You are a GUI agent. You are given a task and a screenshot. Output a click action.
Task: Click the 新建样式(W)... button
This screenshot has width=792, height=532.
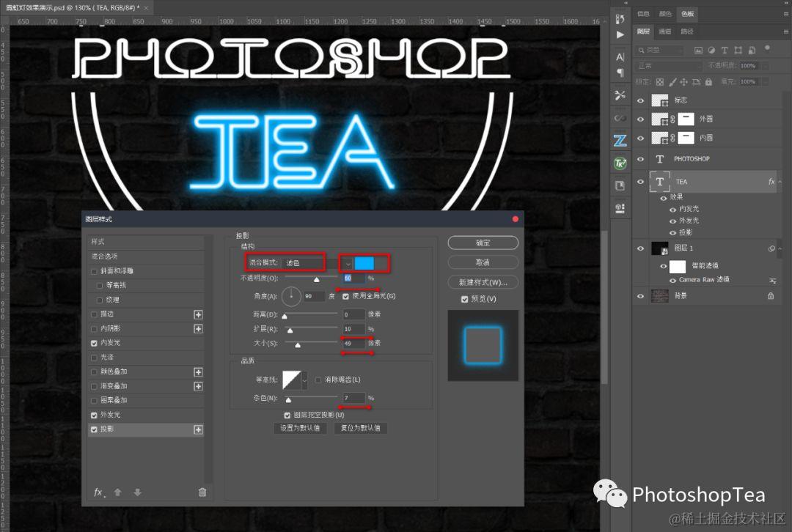coord(483,282)
